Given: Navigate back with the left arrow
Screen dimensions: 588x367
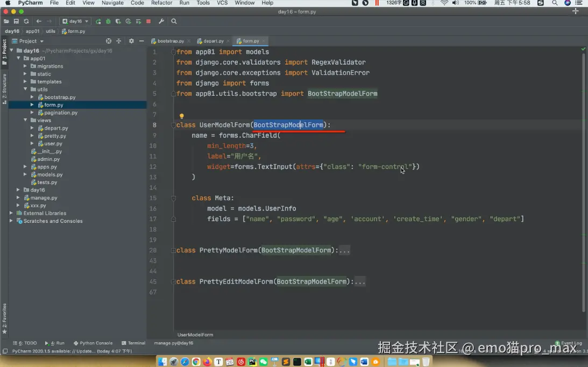Looking at the screenshot, I should pos(39,22).
